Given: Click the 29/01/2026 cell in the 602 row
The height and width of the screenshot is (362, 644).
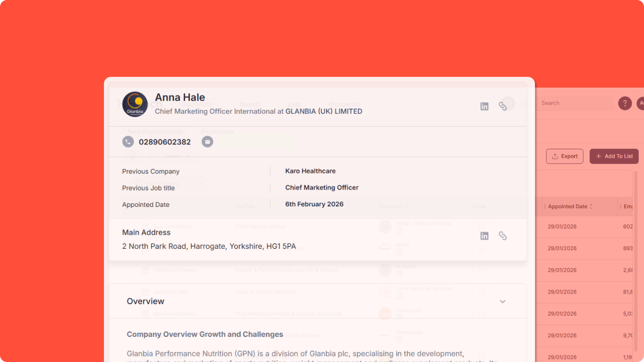Looking at the screenshot, I should tap(562, 226).
